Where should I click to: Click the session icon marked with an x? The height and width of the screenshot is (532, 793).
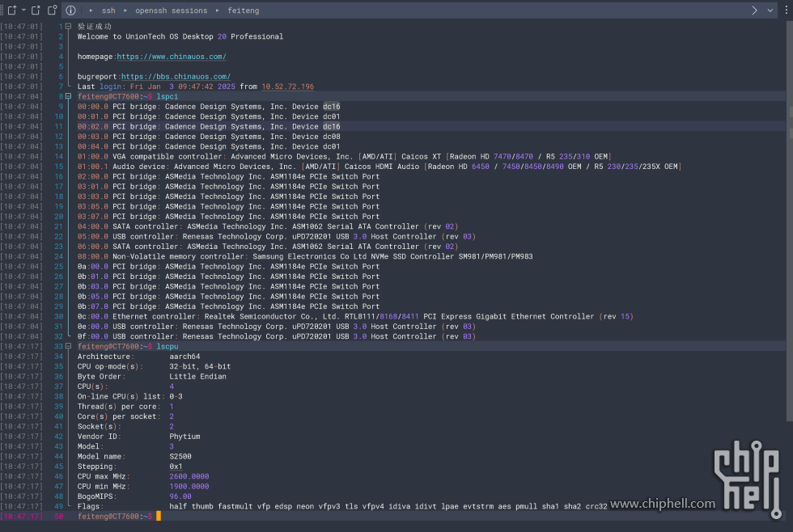coord(36,10)
